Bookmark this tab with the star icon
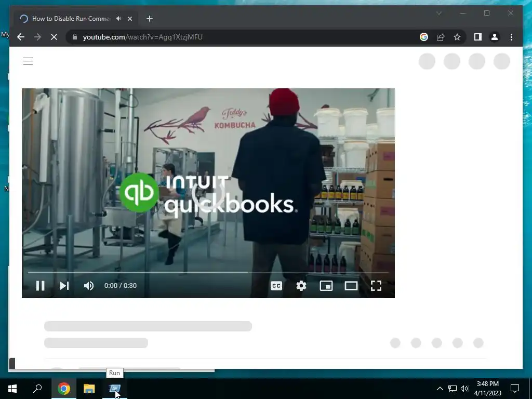This screenshot has height=399, width=532. point(457,37)
